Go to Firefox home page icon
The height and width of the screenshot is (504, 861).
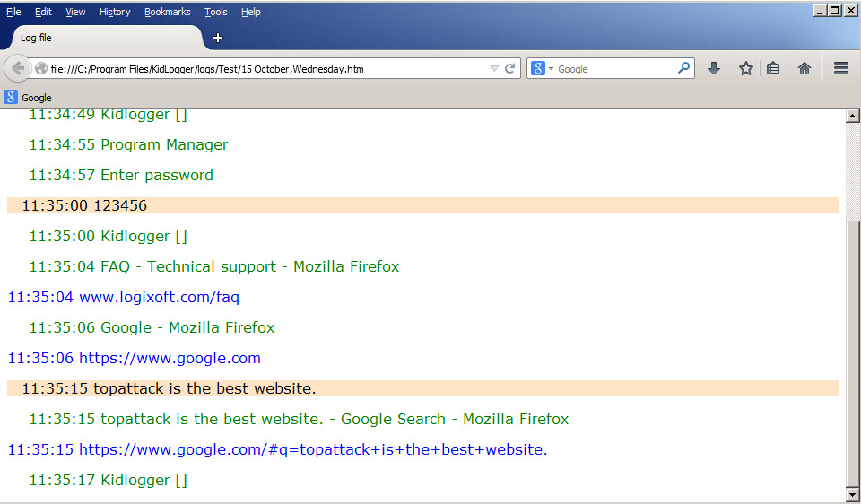coord(804,69)
